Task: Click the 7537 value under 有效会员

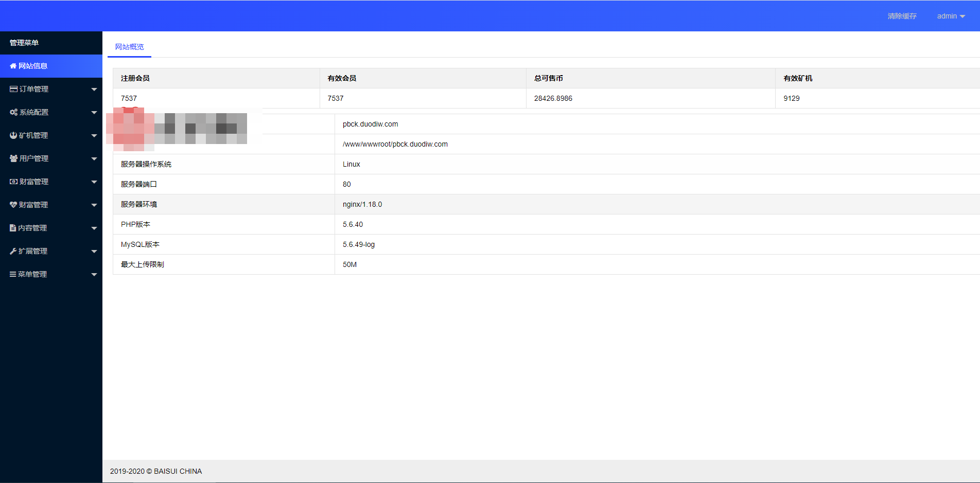Action: tap(336, 98)
